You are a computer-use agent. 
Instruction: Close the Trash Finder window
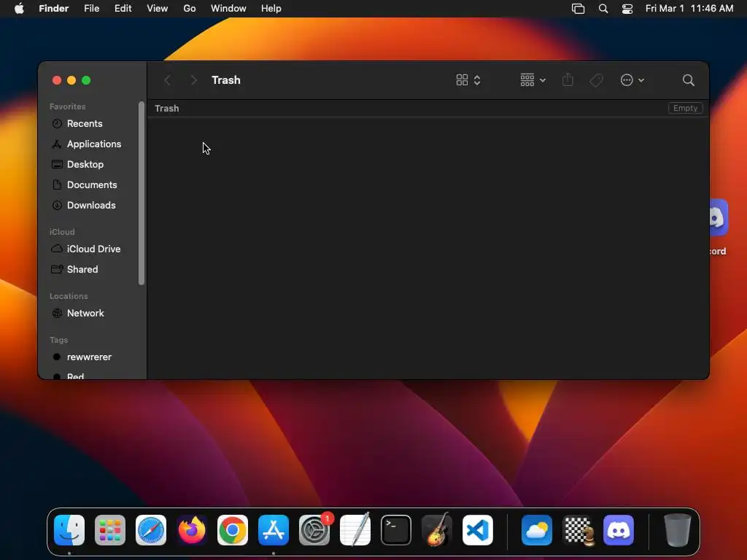[x=57, y=80]
